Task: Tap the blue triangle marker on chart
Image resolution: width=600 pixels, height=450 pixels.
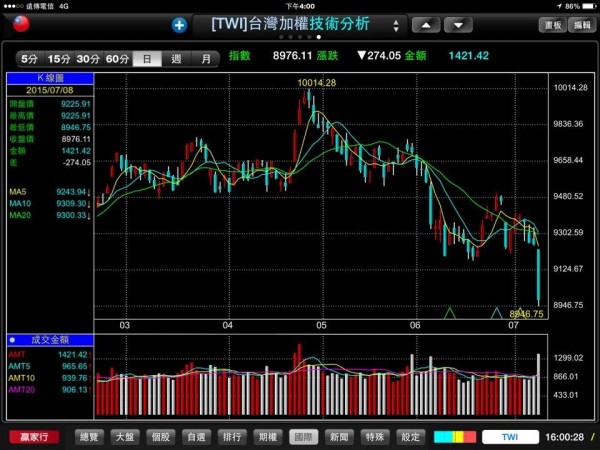Action: [x=497, y=313]
